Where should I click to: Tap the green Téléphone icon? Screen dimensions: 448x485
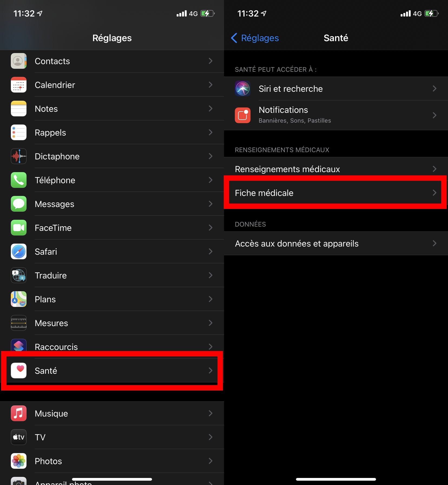[x=19, y=180]
